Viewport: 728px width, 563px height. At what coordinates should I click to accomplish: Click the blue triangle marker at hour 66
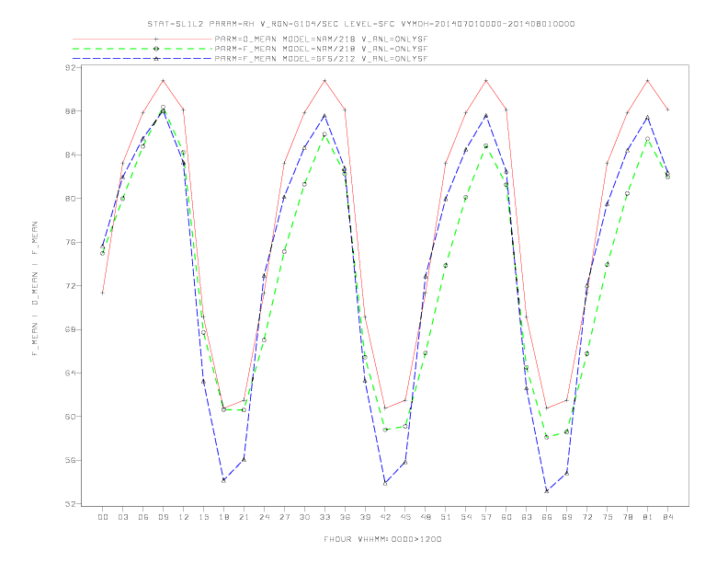coord(547,490)
